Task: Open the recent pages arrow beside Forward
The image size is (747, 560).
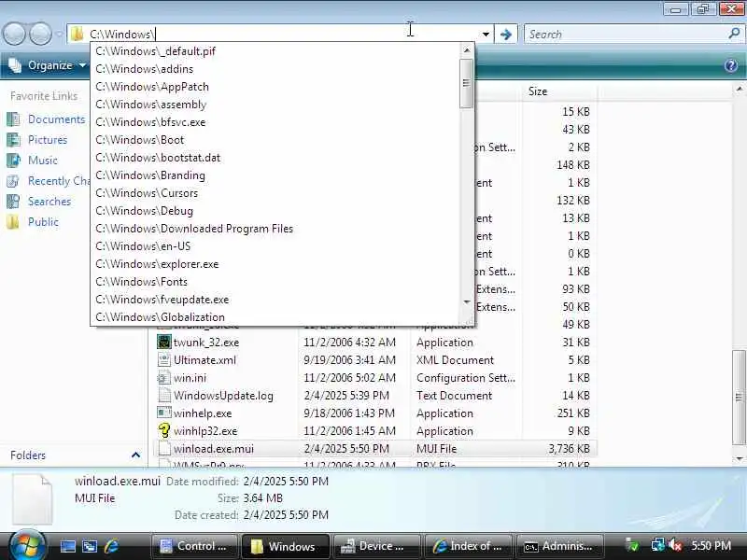Action: click(x=59, y=35)
